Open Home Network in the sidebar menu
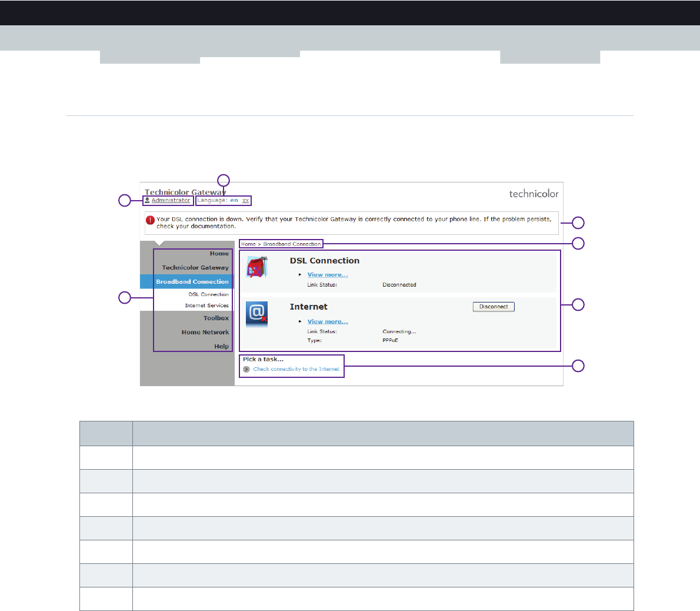The height and width of the screenshot is (611, 700). click(x=205, y=333)
